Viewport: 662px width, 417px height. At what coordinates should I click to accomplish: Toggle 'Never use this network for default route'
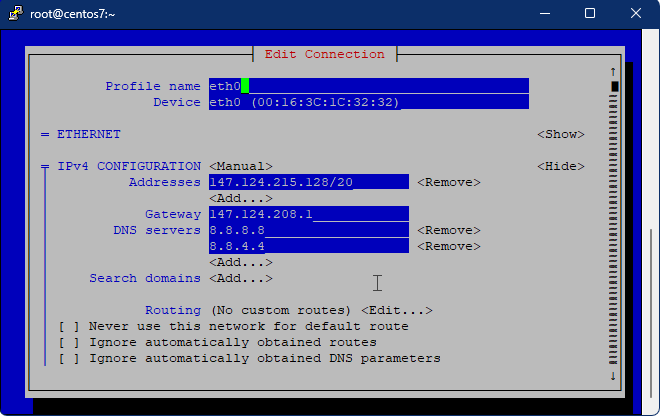point(69,326)
